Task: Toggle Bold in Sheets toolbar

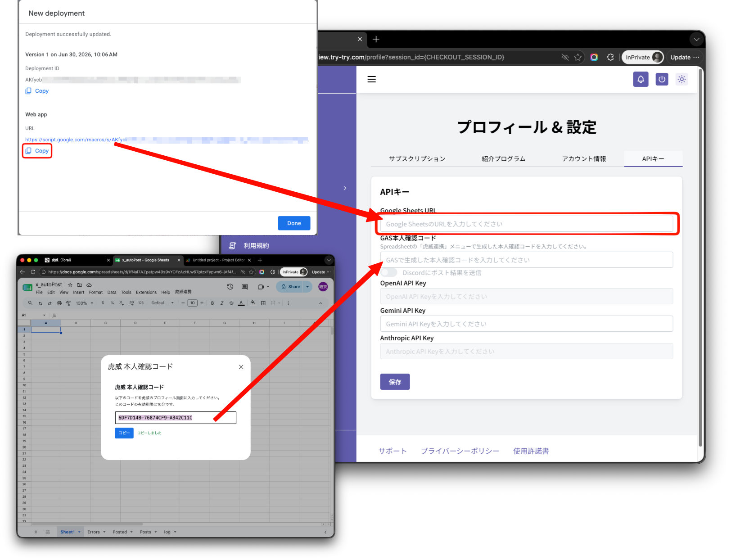Action: (212, 303)
